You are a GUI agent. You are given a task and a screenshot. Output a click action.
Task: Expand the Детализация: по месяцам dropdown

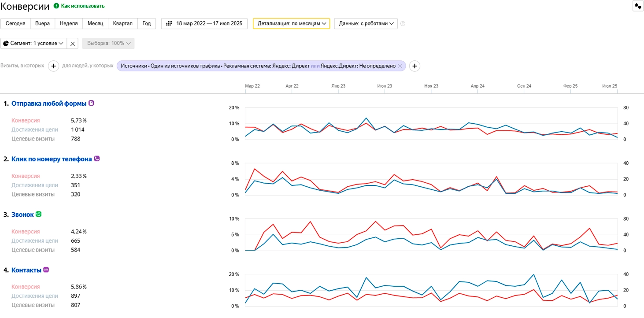coord(291,23)
